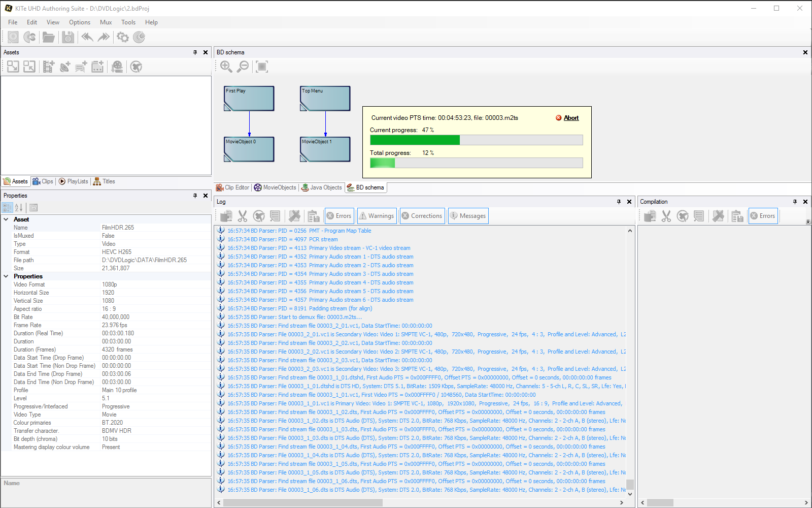Collapse the Properties category group
Screen dimensions: 812x508
click(x=6, y=276)
